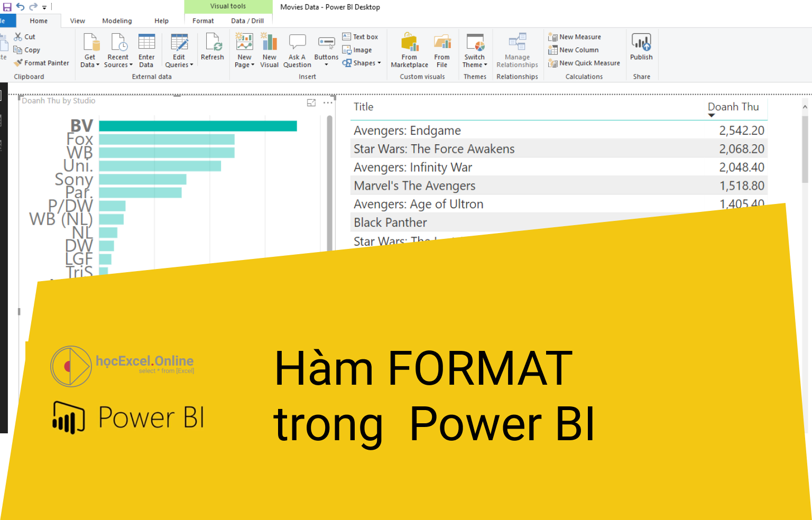The width and height of the screenshot is (812, 520).
Task: Open the Shapes dropdown
Action: [x=362, y=63]
